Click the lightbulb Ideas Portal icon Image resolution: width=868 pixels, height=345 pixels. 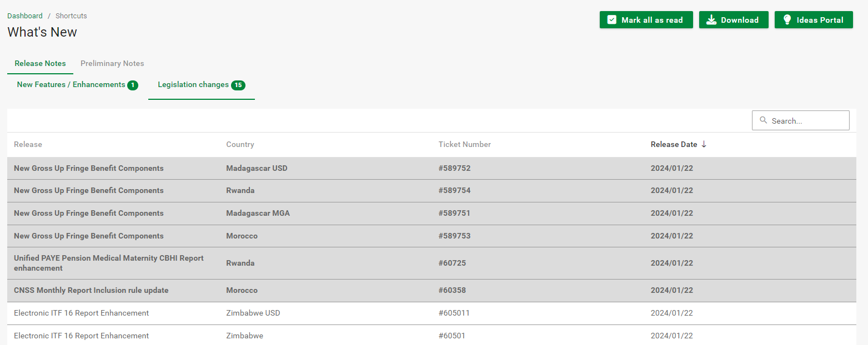click(x=787, y=20)
